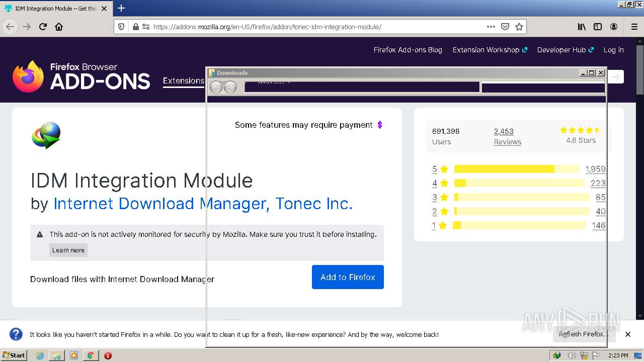Viewport: 644px width, 362px height.
Task: Bookmark this page with star icon
Action: coord(519,27)
